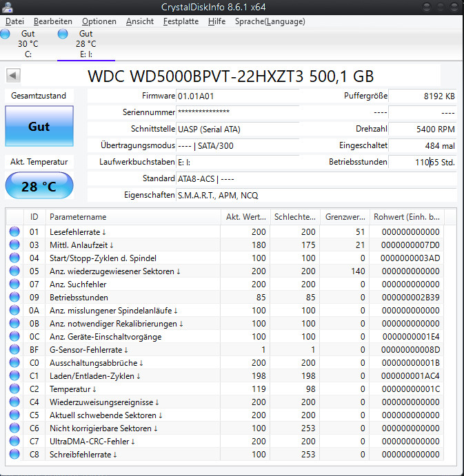Click status orb for 0A misslungener Spindelanläufe
The width and height of the screenshot is (464, 476).
click(14, 310)
